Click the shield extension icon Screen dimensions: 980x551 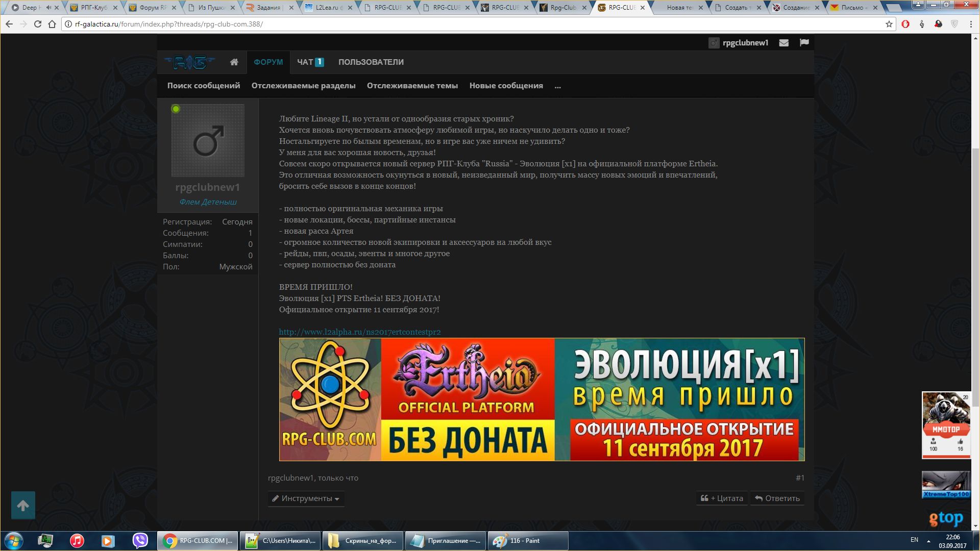tap(954, 24)
